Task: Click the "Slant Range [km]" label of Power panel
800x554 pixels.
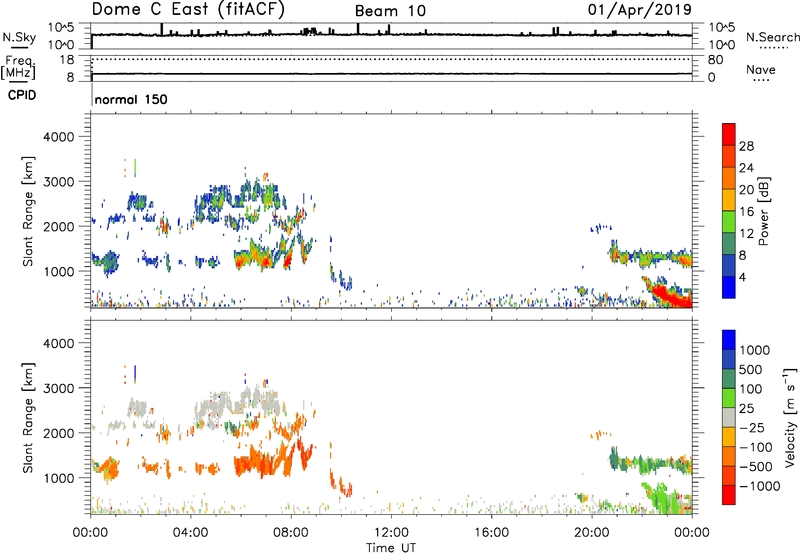Action: 28,211
